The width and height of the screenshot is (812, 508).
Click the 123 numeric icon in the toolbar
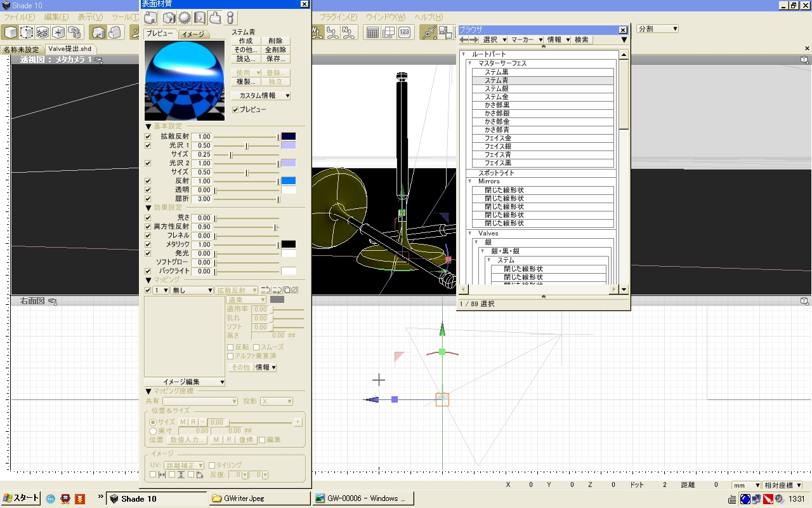(x=404, y=32)
